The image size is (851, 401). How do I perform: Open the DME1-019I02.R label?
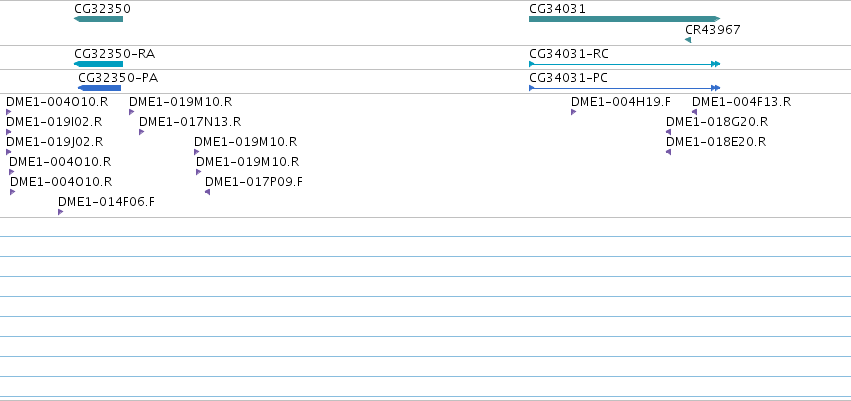pyautogui.click(x=54, y=122)
